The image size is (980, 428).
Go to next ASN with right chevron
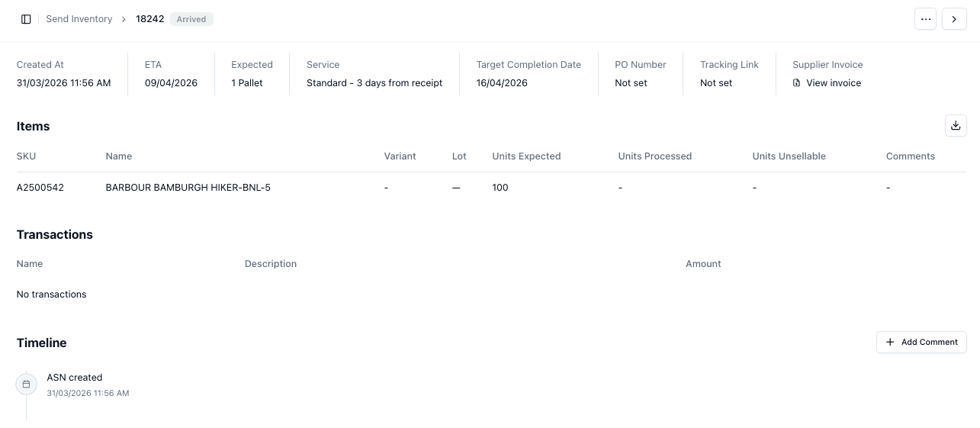pos(954,19)
